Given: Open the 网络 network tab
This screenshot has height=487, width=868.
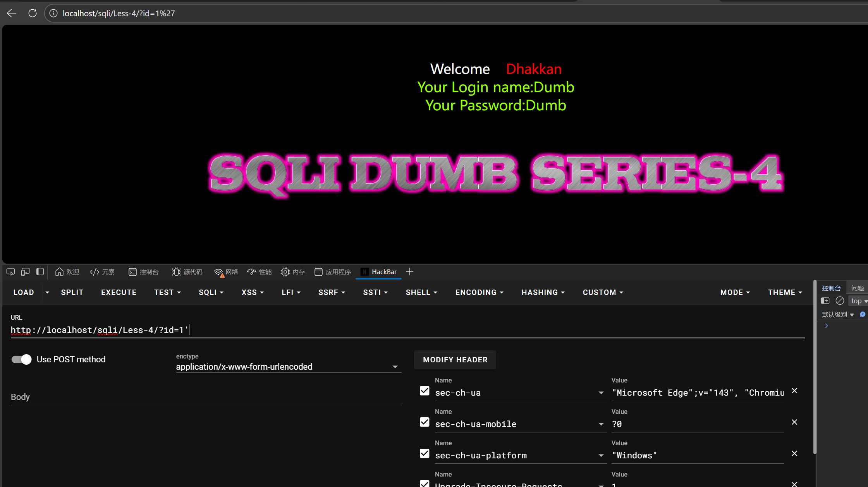Looking at the screenshot, I should tap(226, 272).
